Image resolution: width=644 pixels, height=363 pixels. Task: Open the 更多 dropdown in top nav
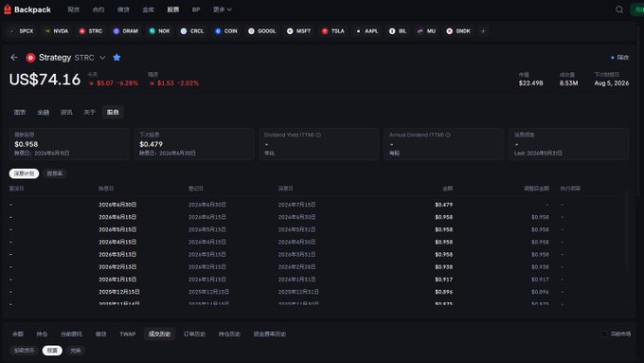[223, 9]
